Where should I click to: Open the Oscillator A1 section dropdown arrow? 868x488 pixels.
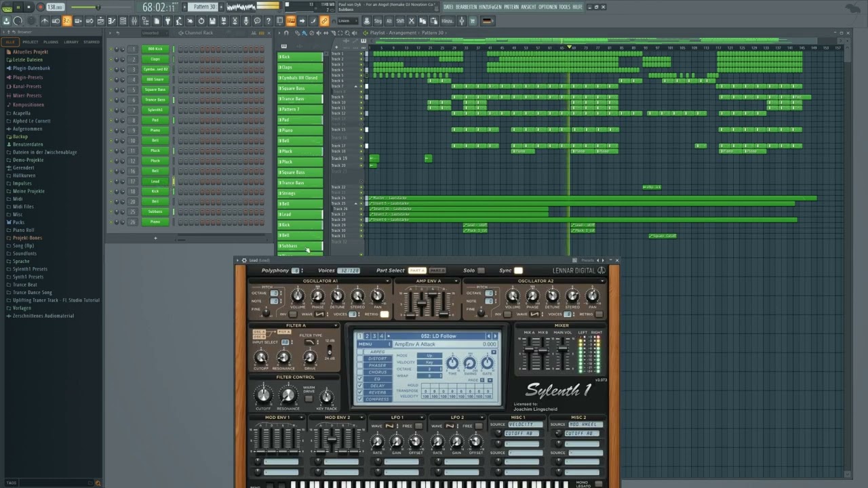click(387, 281)
